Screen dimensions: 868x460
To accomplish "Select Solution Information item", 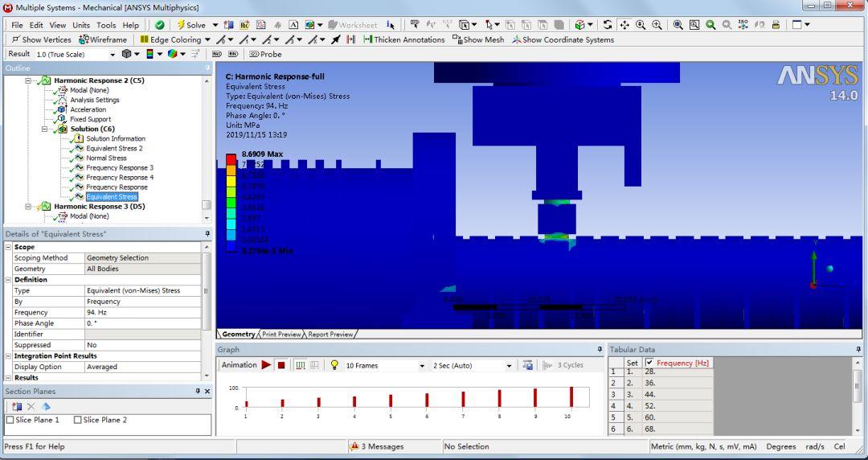I will point(116,138).
